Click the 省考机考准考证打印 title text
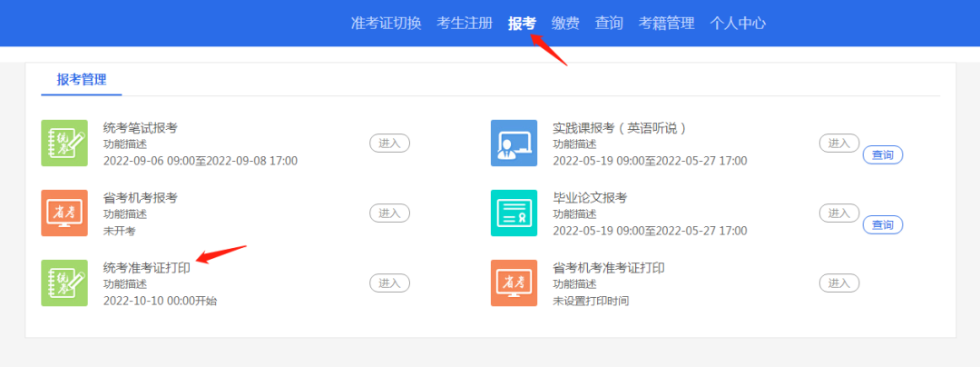980x367 pixels. 608,268
